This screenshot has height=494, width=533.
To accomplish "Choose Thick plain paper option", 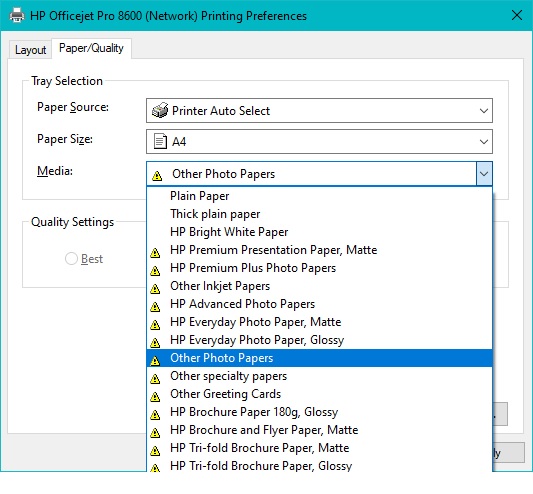I will coord(319,214).
